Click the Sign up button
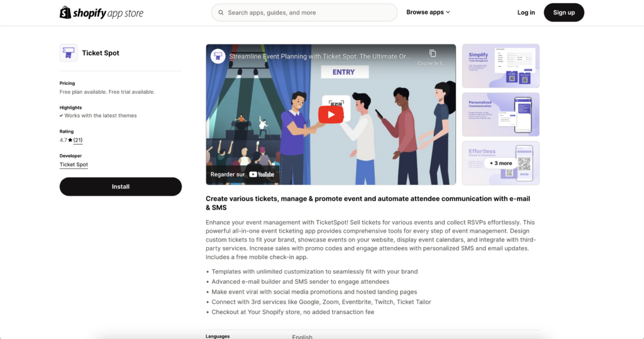The height and width of the screenshot is (339, 644). click(564, 13)
